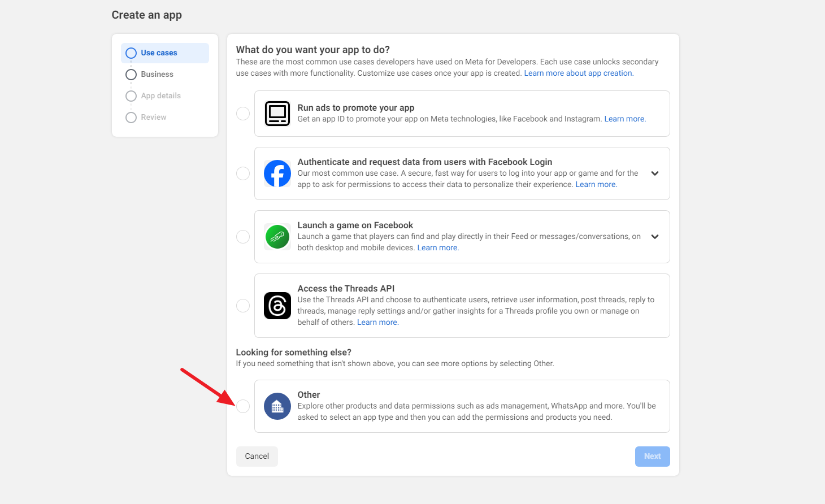Click the Review step circle
The height and width of the screenshot is (504, 825).
coord(131,117)
